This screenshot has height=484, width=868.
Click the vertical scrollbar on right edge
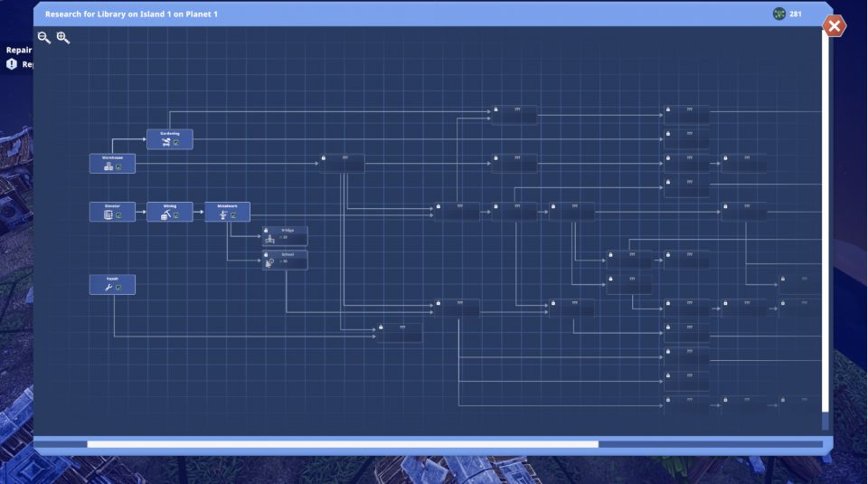tap(825, 227)
